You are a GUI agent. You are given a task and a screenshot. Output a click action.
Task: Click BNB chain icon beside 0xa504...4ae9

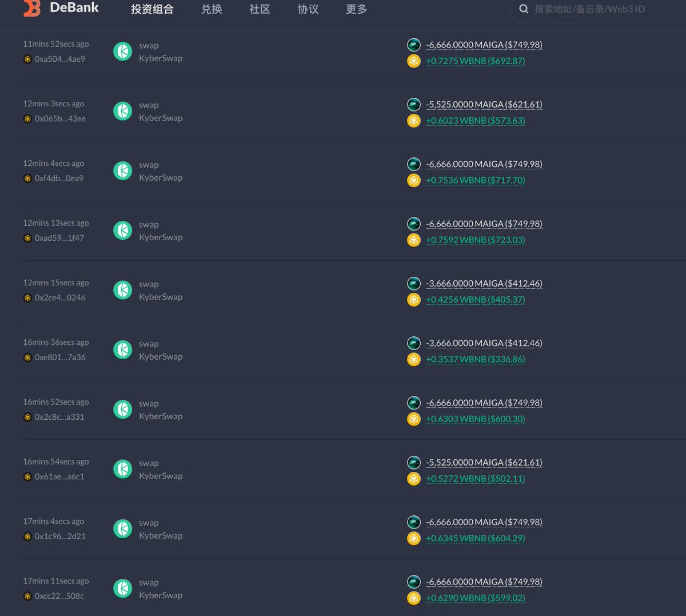(27, 59)
